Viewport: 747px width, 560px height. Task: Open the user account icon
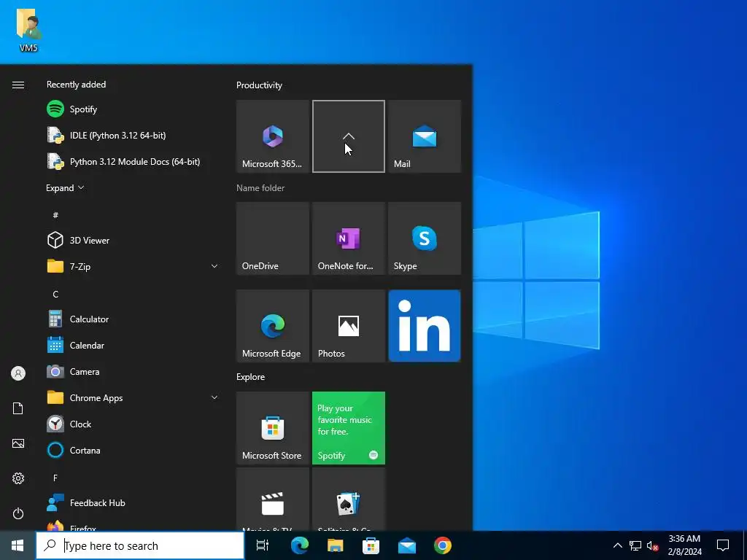18,373
